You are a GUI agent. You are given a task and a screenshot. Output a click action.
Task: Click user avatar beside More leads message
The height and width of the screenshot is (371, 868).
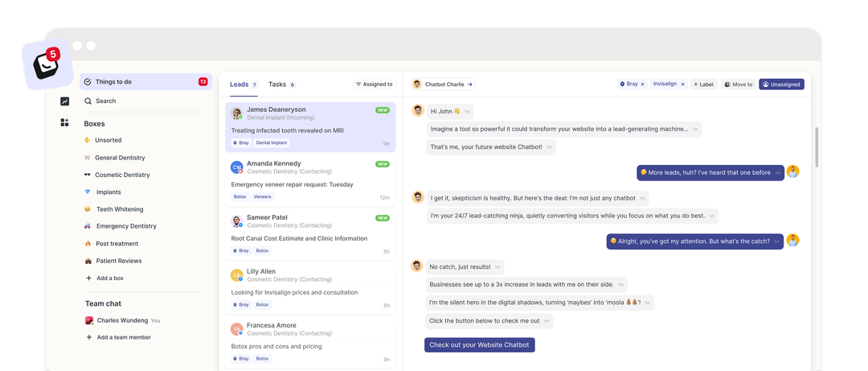pyautogui.click(x=792, y=172)
